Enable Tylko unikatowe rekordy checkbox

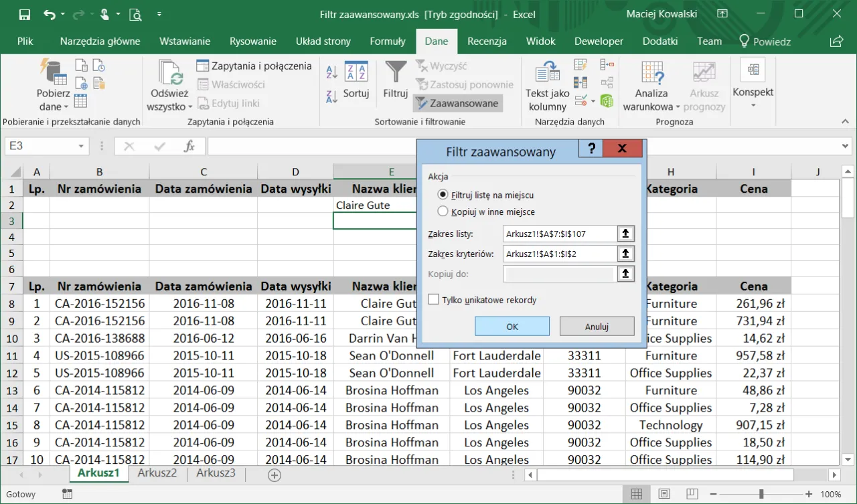tap(433, 300)
